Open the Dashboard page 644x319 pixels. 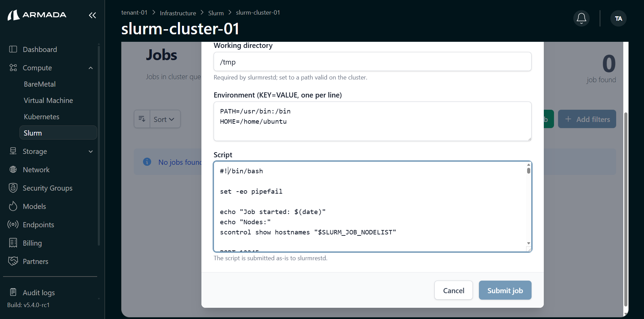tap(40, 50)
